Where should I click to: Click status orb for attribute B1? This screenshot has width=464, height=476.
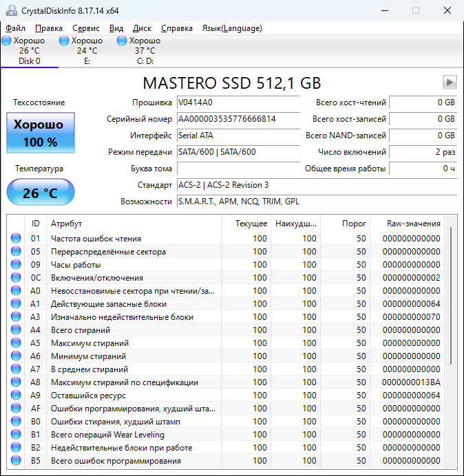[16, 434]
